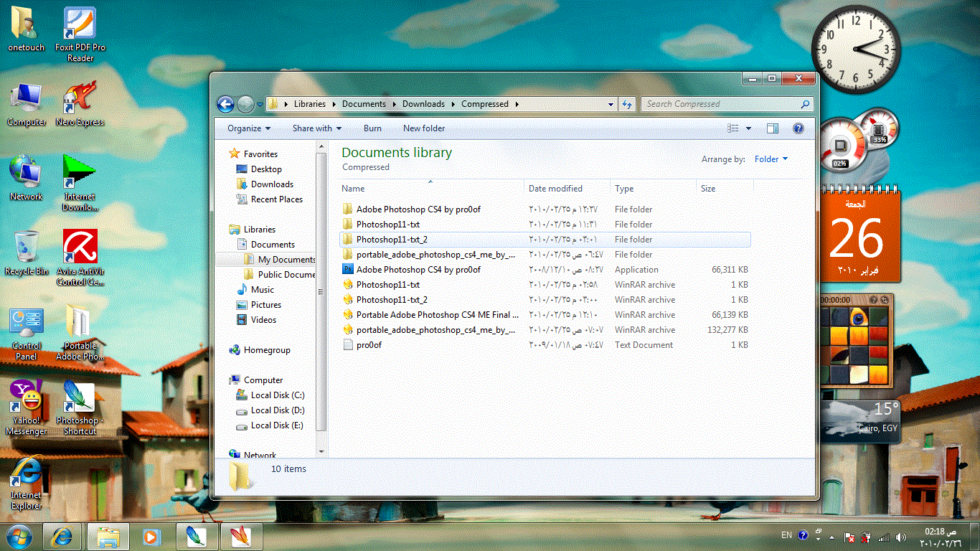Viewport: 980px width, 551px height.
Task: Sort by the Size column header
Action: coord(725,189)
